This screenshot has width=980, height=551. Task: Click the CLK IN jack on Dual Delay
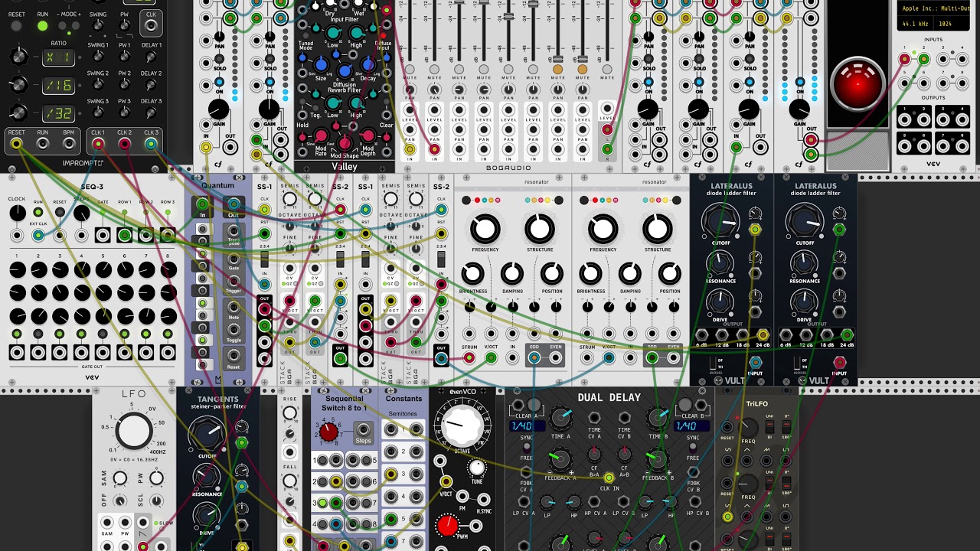(609, 478)
